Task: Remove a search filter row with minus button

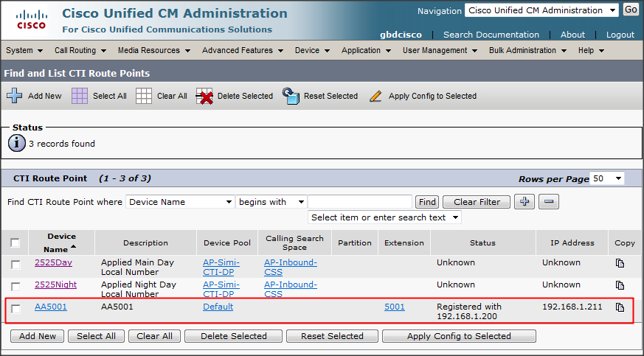Action: click(549, 202)
